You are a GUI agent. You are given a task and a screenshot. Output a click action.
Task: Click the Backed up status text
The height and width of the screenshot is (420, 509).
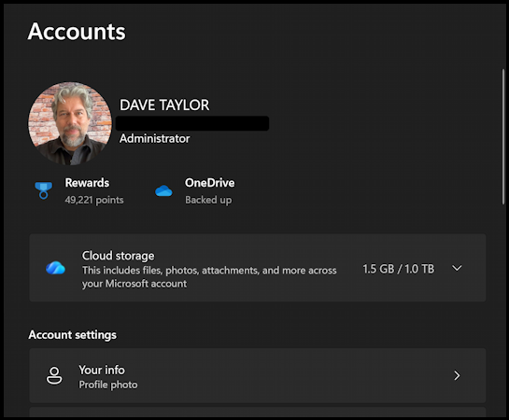pos(208,200)
